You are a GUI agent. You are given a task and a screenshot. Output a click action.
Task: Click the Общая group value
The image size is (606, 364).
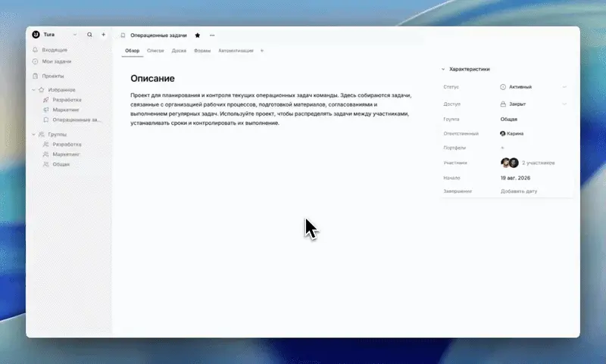click(x=508, y=120)
